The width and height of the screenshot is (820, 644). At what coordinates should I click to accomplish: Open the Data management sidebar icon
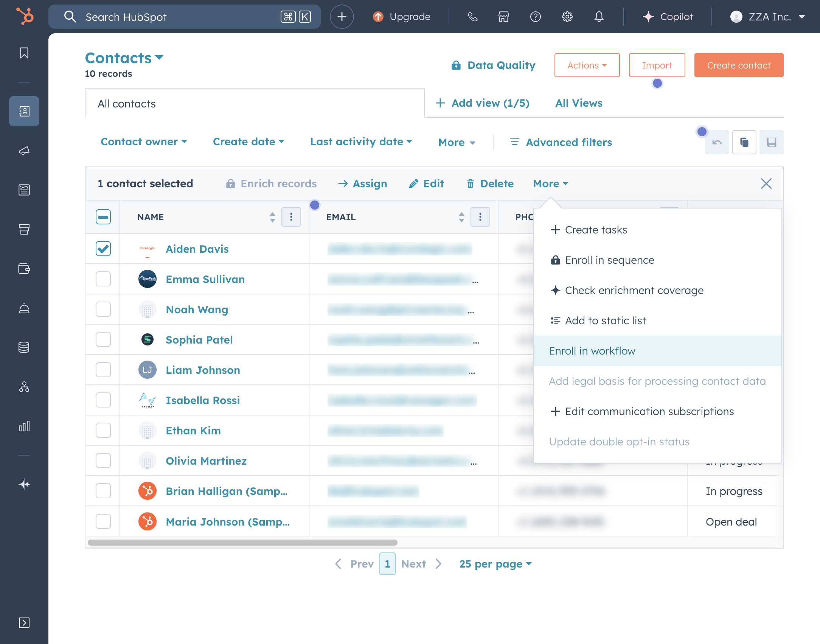coord(24,347)
